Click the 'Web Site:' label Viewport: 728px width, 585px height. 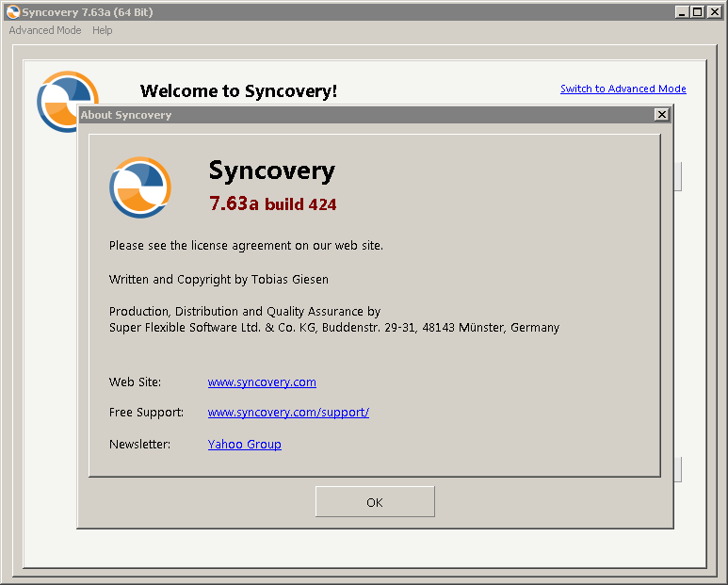pos(135,382)
